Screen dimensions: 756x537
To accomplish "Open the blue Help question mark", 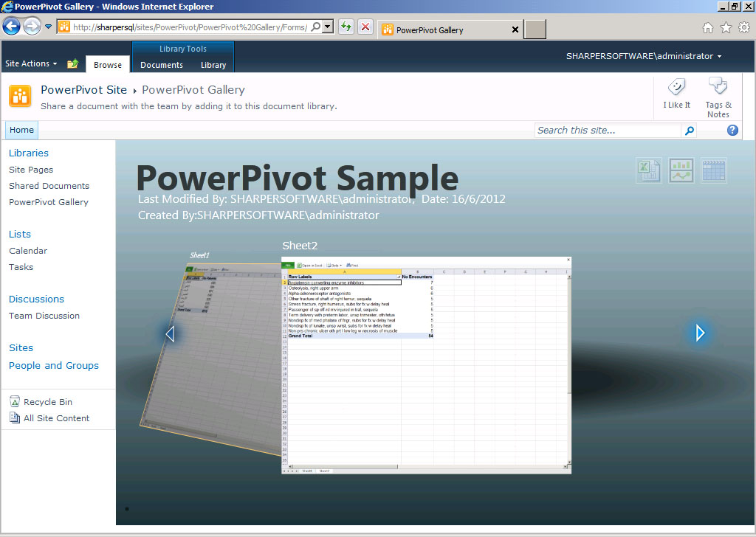I will point(732,130).
